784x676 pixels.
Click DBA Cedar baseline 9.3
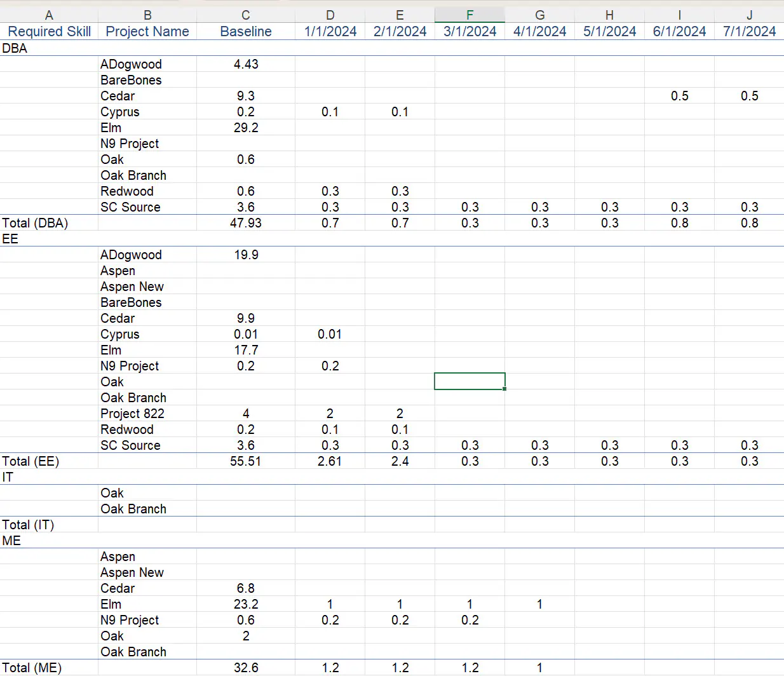point(246,96)
